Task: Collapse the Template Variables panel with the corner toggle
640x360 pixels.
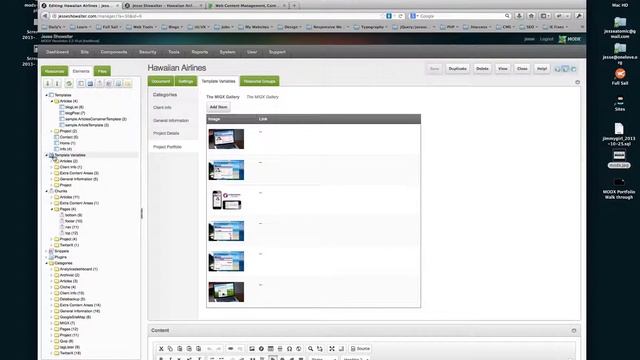Action: (x=577, y=82)
